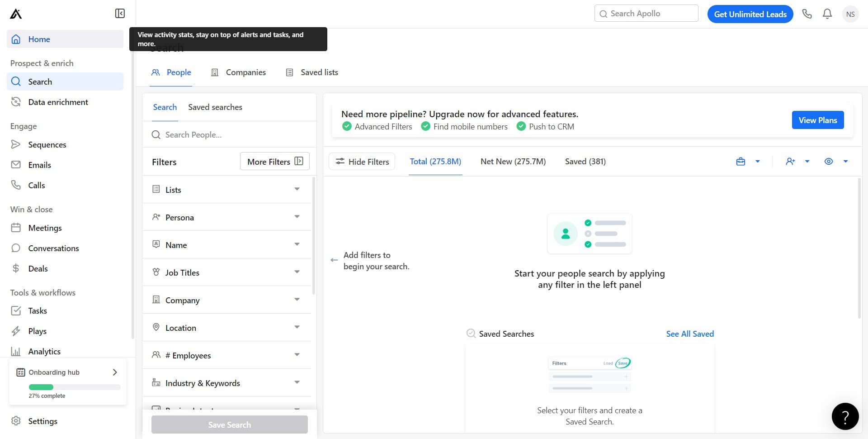Expand the Industry & Keywords filter
This screenshot has height=439, width=868.
[x=227, y=383]
